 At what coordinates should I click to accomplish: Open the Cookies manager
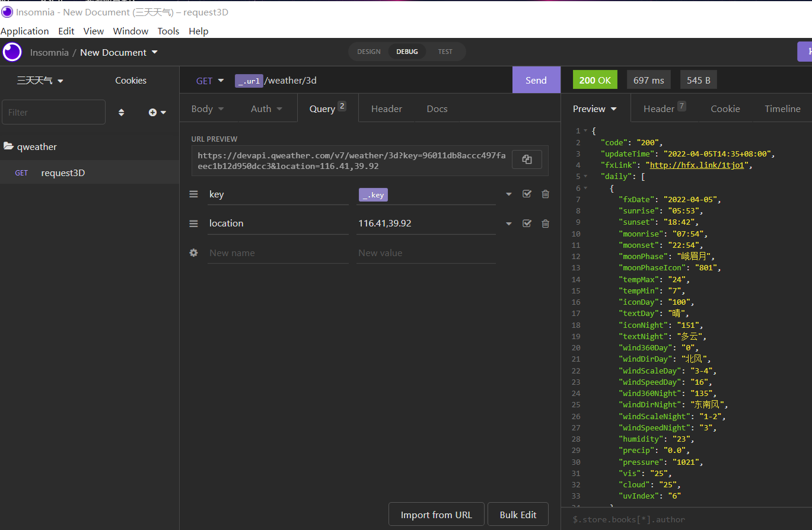[130, 81]
